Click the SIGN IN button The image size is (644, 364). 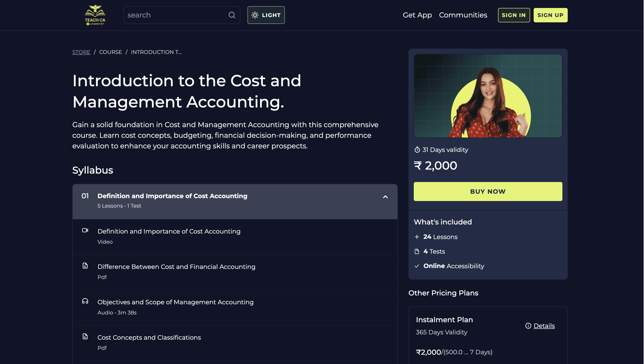pyautogui.click(x=514, y=15)
